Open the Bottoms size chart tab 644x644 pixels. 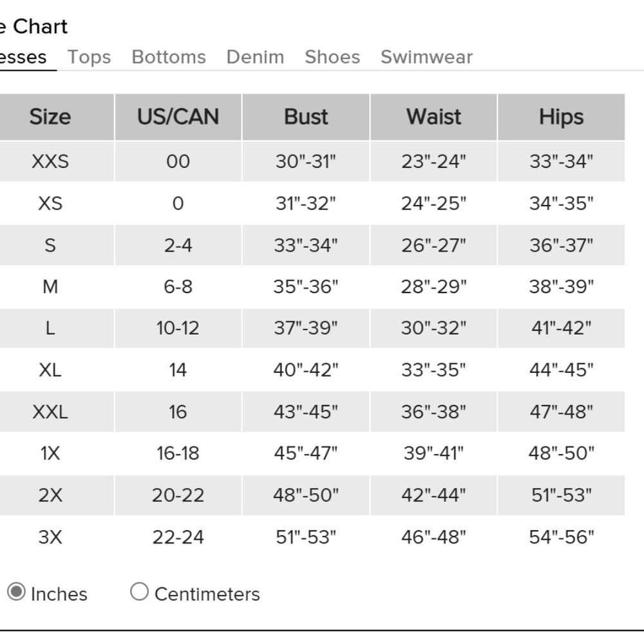pos(169,57)
